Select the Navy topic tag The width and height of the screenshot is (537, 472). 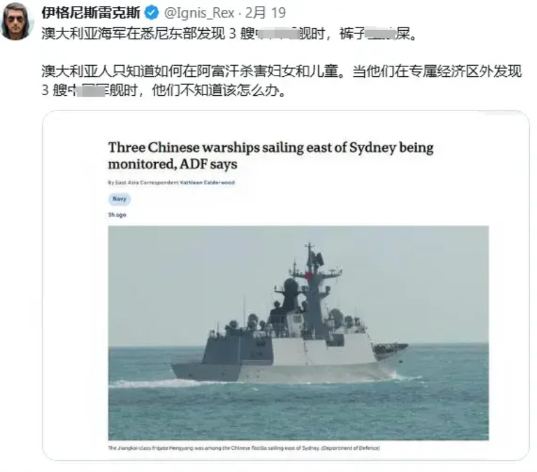tap(120, 199)
